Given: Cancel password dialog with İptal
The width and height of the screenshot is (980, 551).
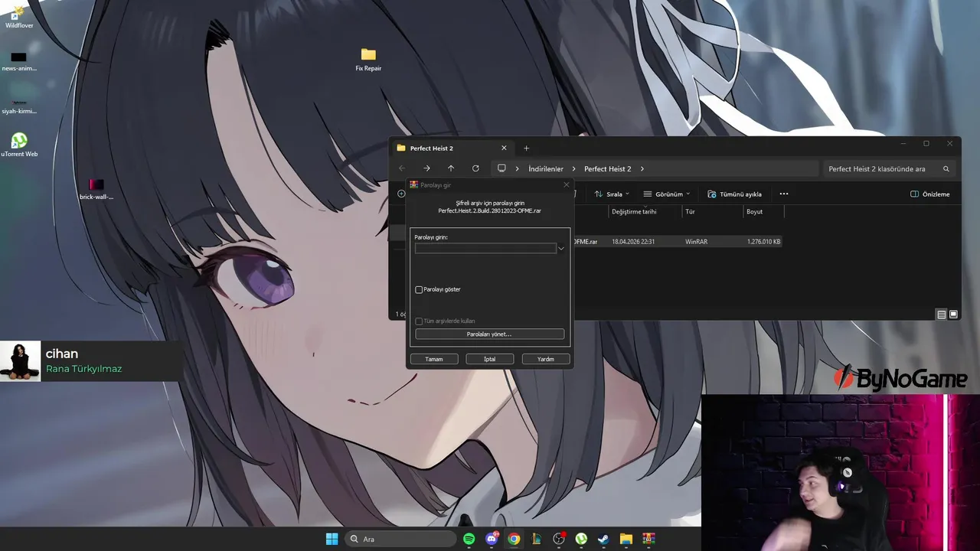Looking at the screenshot, I should coord(490,359).
